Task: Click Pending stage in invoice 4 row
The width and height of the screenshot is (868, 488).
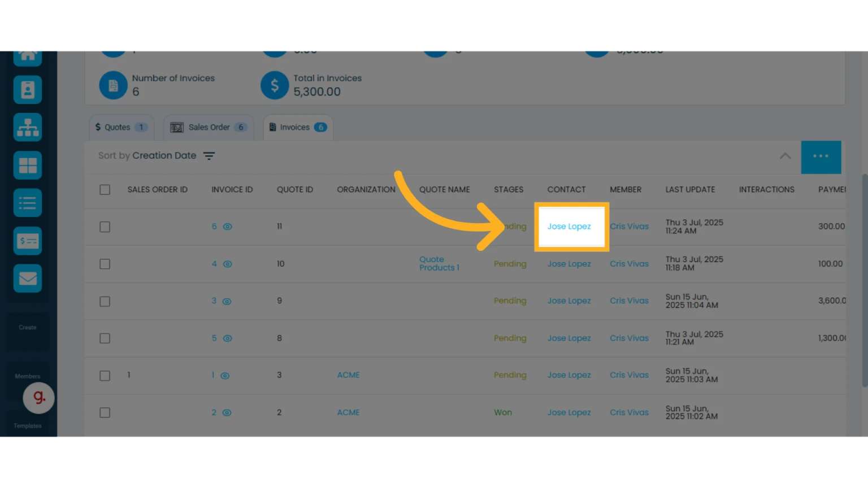Action: tap(510, 264)
